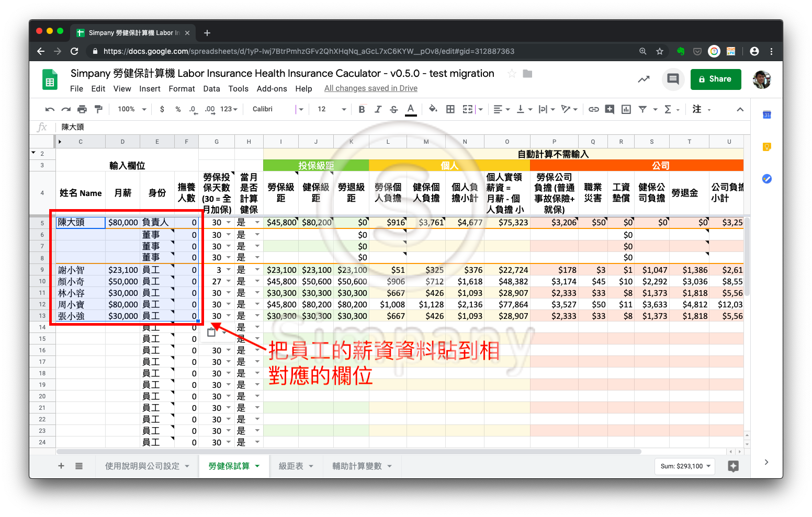
Task: Click the cell containing 謝小智
Action: (x=80, y=270)
